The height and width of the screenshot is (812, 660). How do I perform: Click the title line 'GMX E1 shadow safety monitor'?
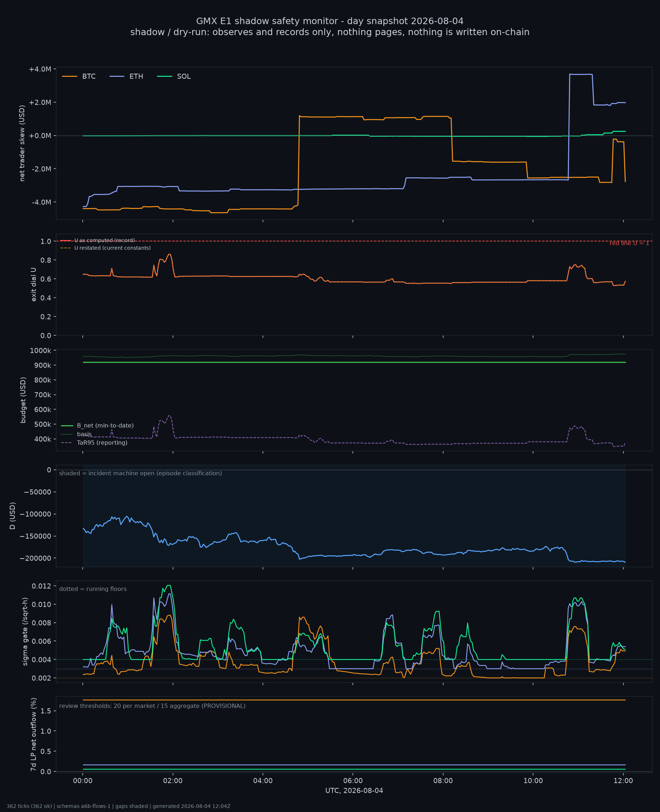pyautogui.click(x=330, y=21)
